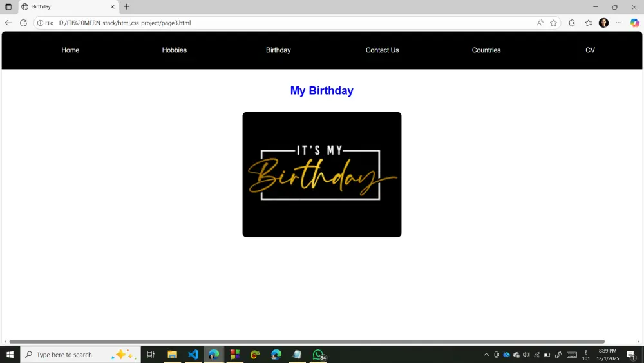The width and height of the screenshot is (644, 363).
Task: Open Task View on the taskbar
Action: 151,355
